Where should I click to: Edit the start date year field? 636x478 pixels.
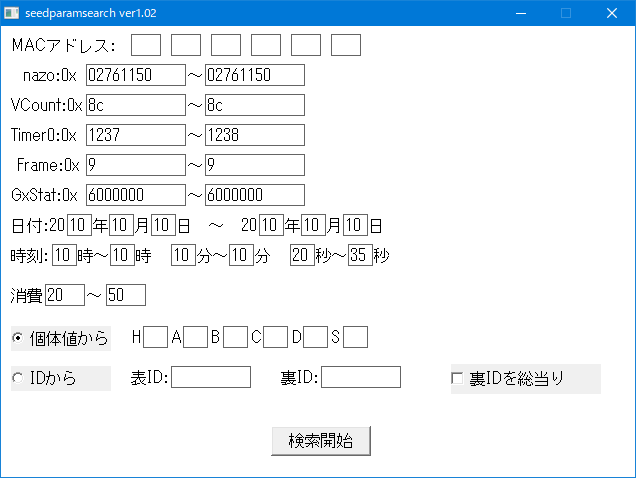click(x=80, y=225)
